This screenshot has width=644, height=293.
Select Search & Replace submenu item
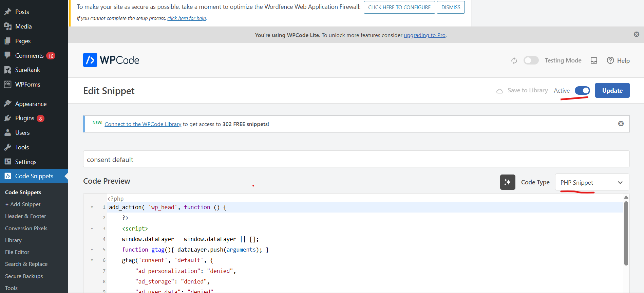click(26, 264)
